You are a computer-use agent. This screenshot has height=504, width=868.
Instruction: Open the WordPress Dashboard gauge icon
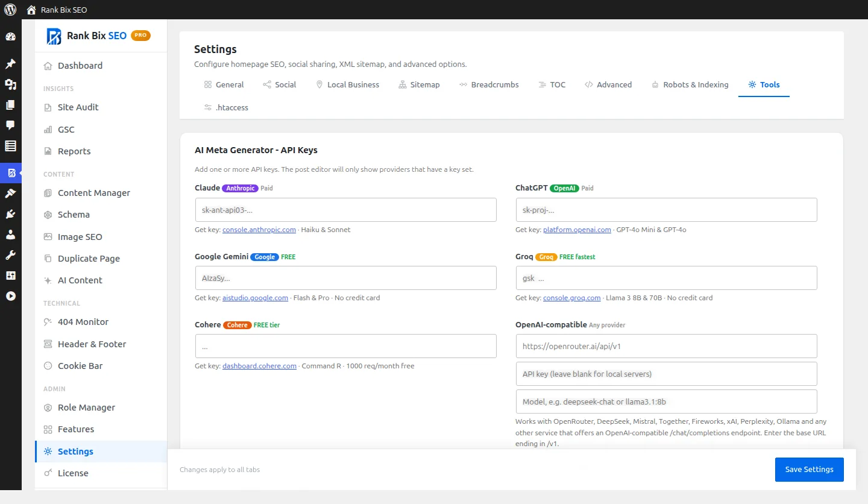pos(10,37)
